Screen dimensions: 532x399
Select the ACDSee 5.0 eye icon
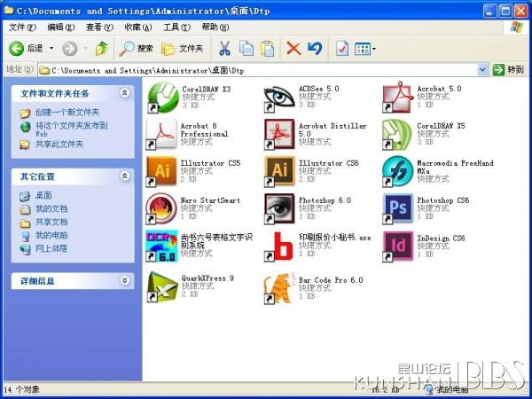click(x=279, y=98)
